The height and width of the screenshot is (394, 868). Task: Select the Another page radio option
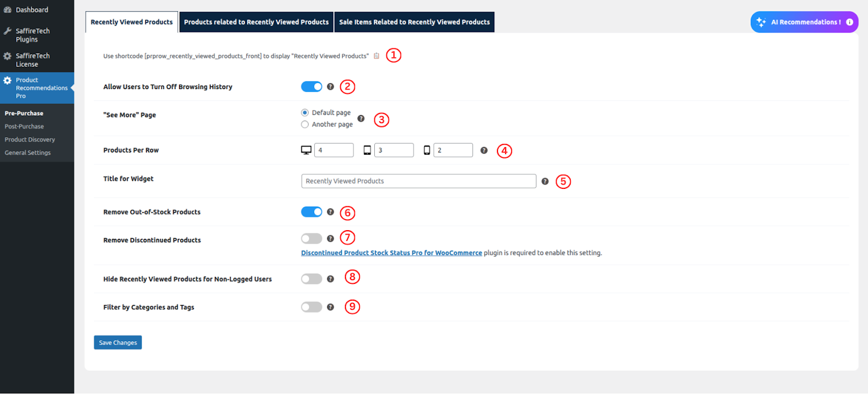coord(305,125)
